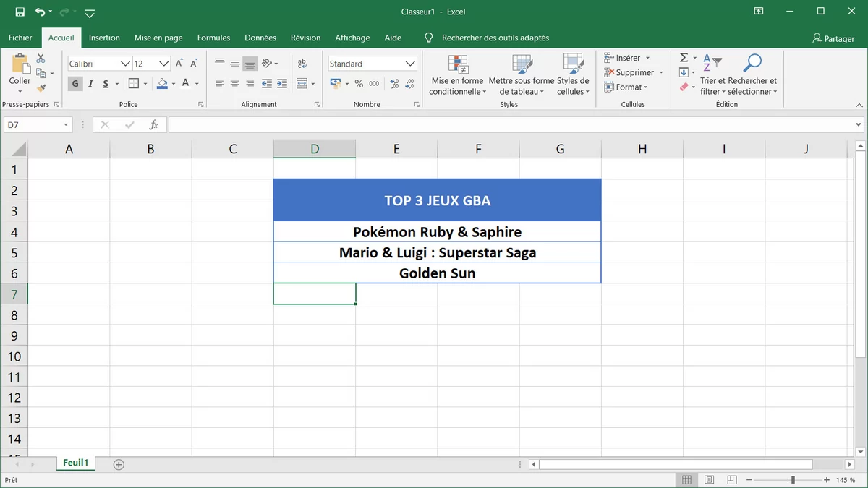Open the font size 12 dropdown
Image resolution: width=868 pixels, height=488 pixels.
tap(164, 64)
